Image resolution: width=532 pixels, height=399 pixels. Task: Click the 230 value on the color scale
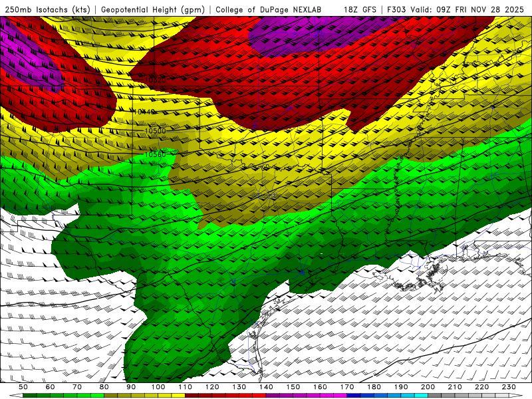click(509, 387)
